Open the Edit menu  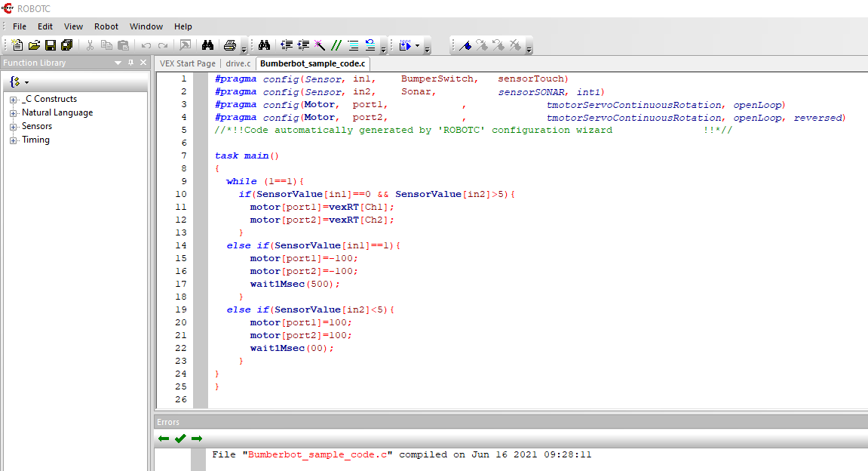45,26
